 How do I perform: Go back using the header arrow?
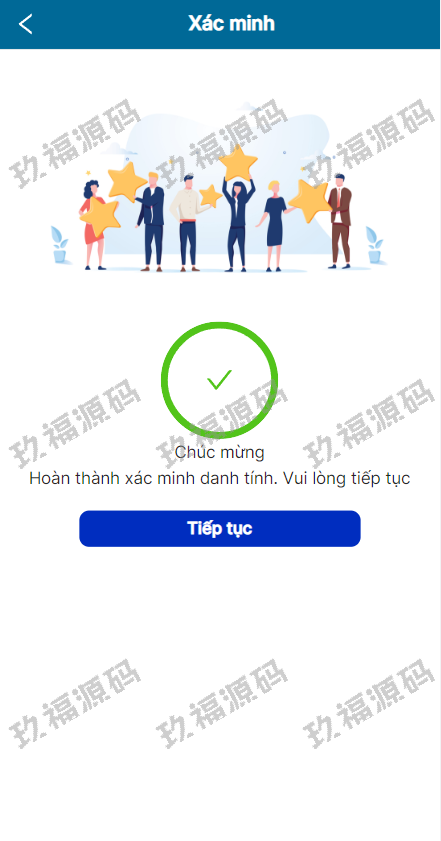point(25,24)
